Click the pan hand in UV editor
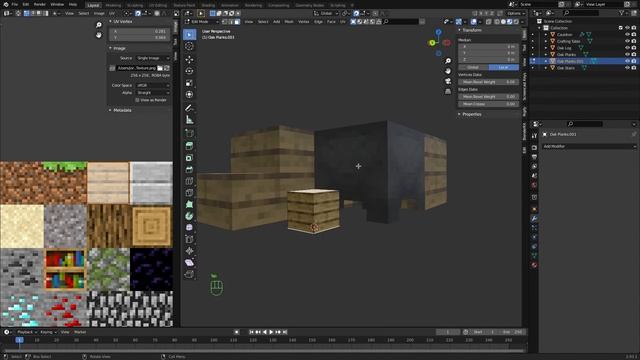The width and height of the screenshot is (640, 360). click(98, 36)
